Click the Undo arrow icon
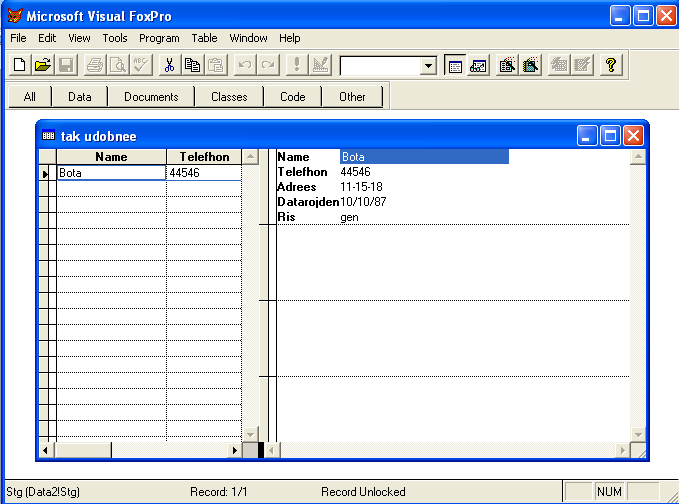 pos(245,65)
